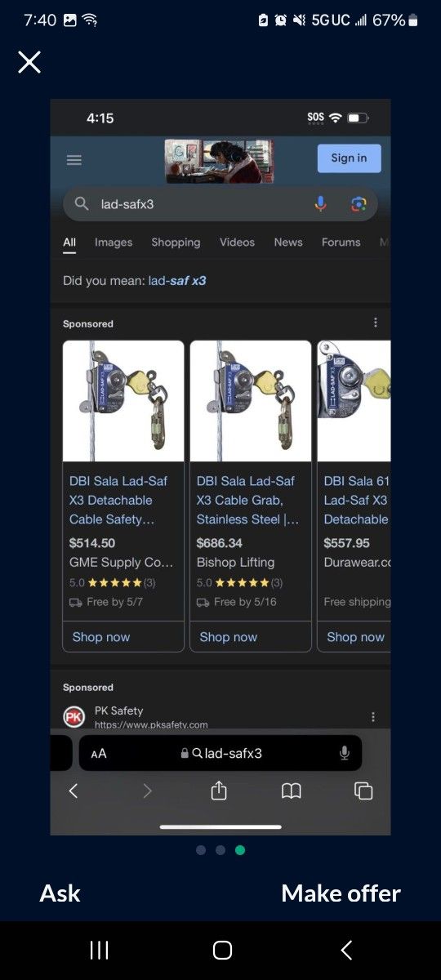This screenshot has height=980, width=441.
Task: Switch to the Shopping tab
Action: click(x=176, y=242)
